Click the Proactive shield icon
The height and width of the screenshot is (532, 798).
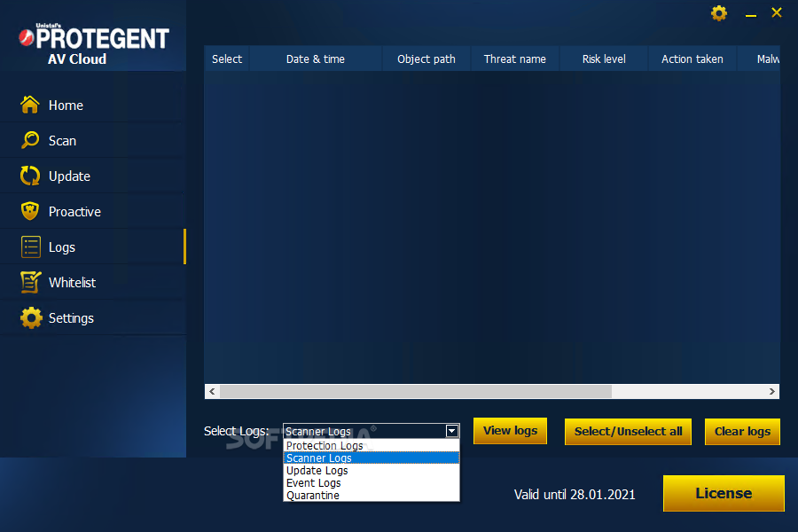click(x=30, y=211)
